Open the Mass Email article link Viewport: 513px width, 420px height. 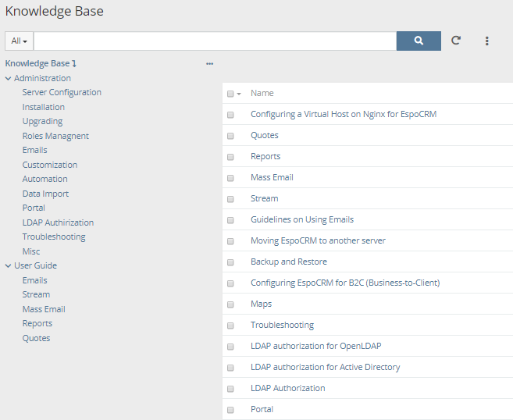272,178
